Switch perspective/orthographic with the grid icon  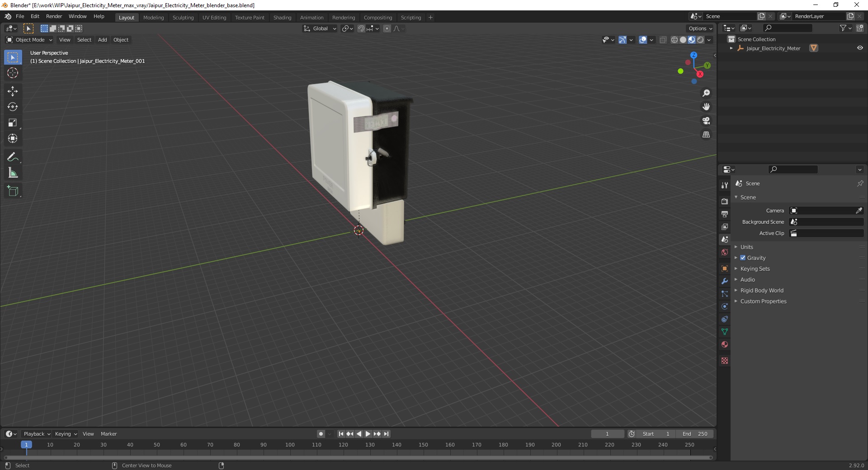[706, 135]
